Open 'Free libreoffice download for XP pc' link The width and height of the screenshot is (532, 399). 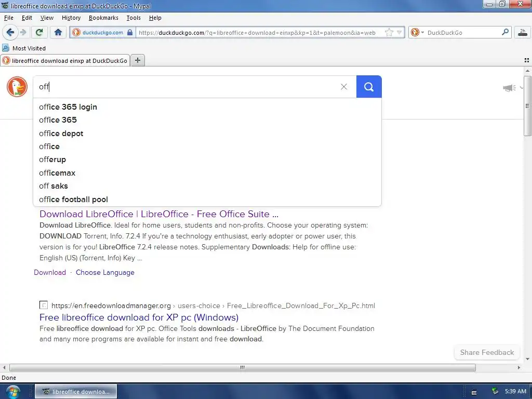139,317
